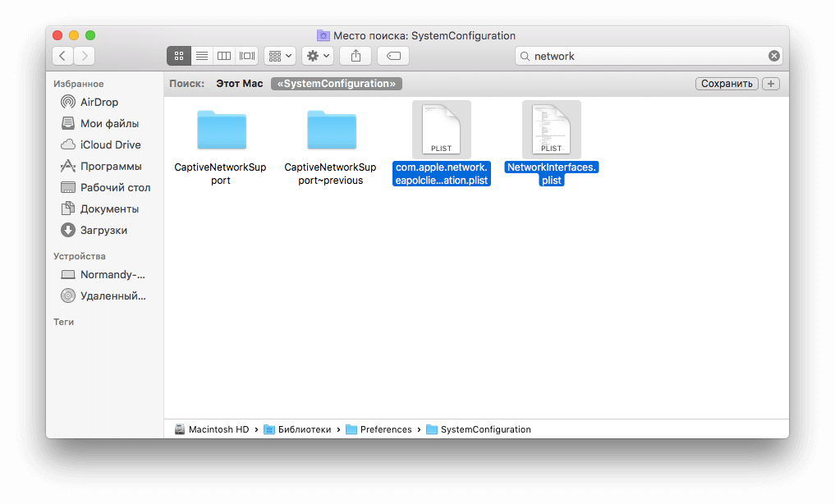Click SystemConfiguration in the path bar
This screenshot has width=835, height=504.
point(479,429)
